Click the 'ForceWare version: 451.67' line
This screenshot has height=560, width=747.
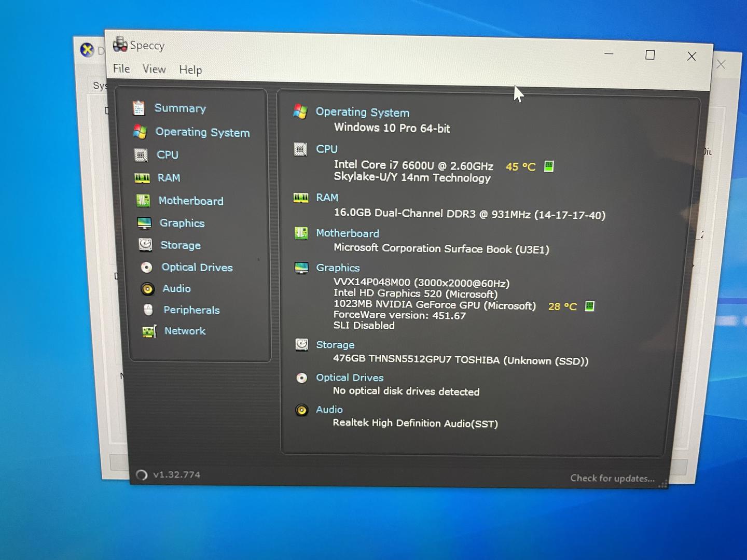[x=399, y=315]
